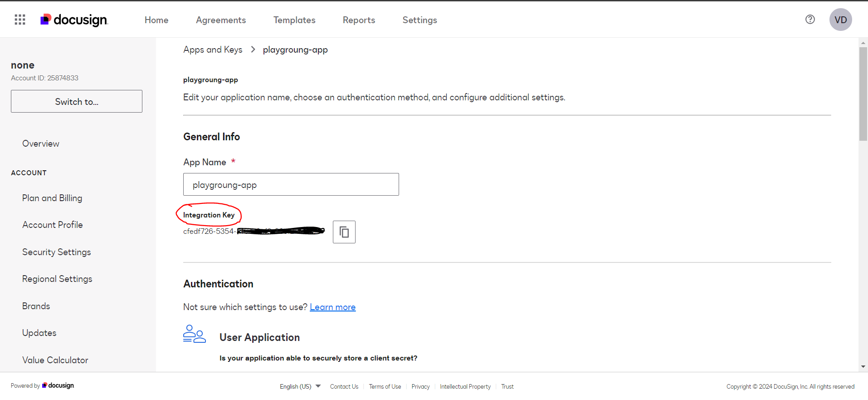
Task: Open the Agreements tab
Action: tap(221, 20)
